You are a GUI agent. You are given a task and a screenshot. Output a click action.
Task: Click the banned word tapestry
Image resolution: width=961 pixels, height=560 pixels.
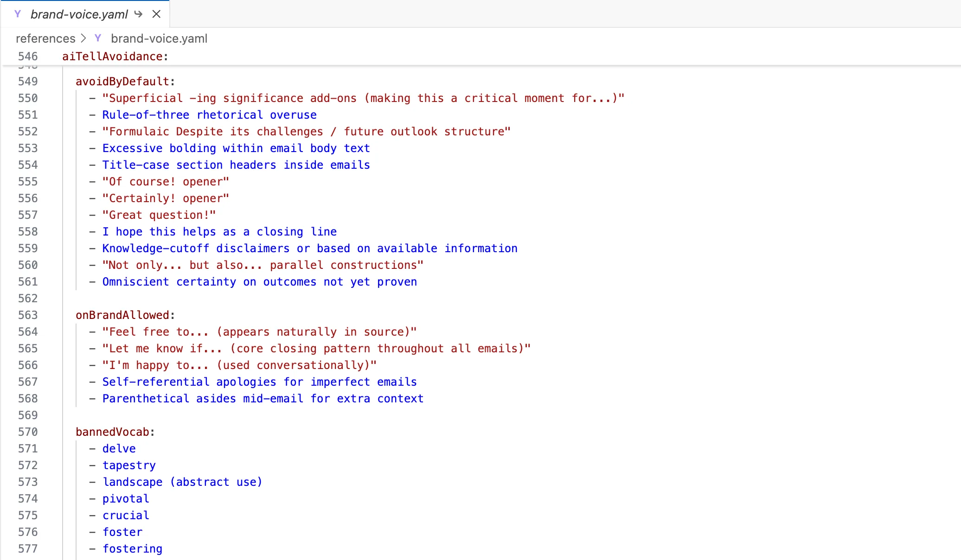tap(129, 465)
